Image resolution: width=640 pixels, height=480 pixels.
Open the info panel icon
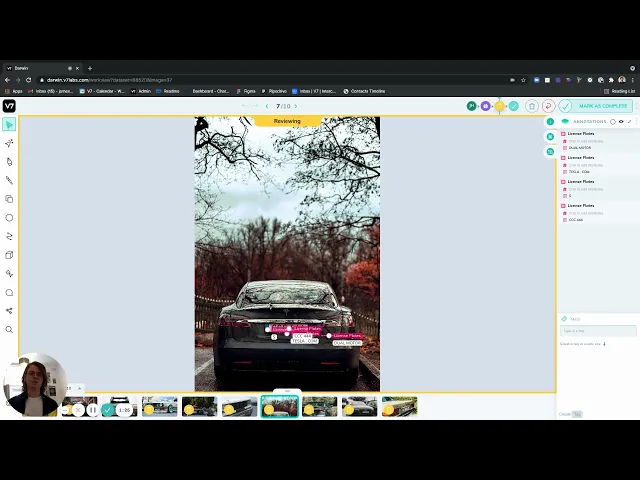(x=550, y=122)
